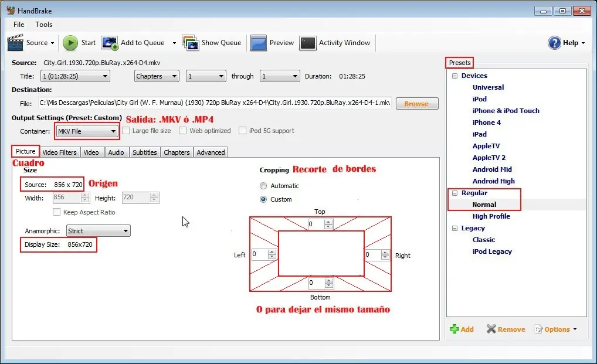Open the File menu
This screenshot has height=364, width=597.
pos(19,25)
